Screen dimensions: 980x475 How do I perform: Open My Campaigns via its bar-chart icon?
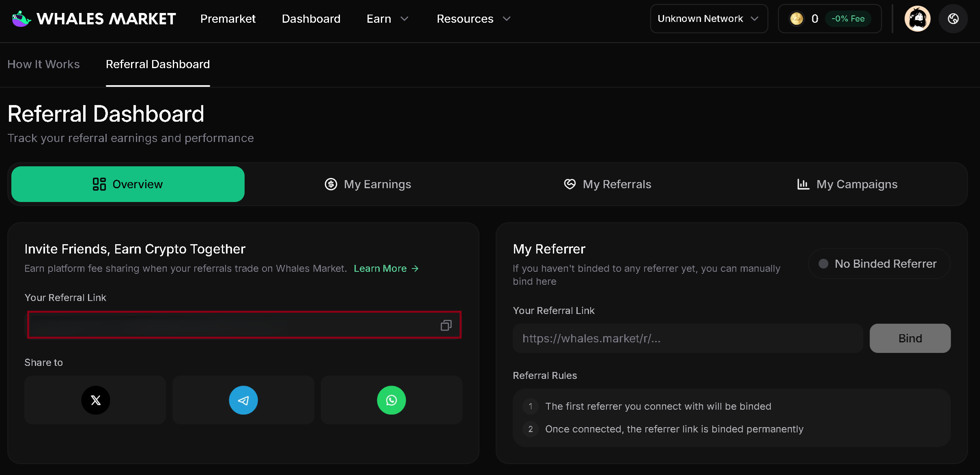coord(803,184)
